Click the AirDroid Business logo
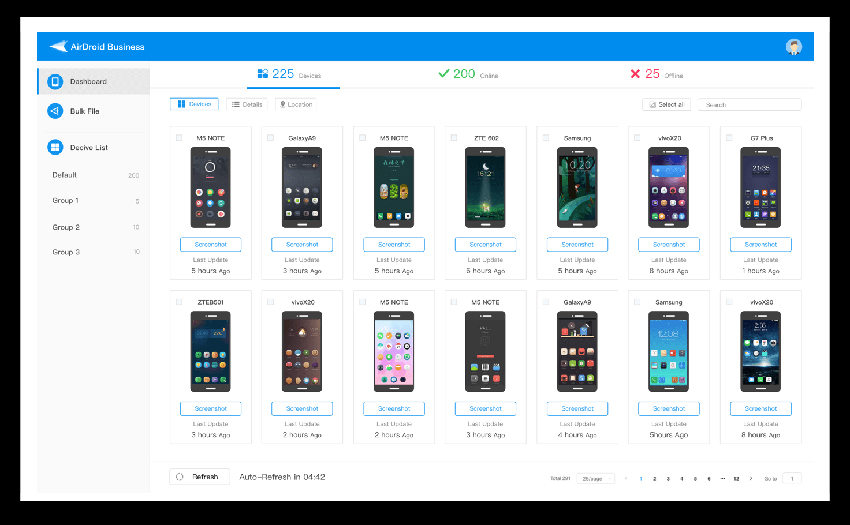The height and width of the screenshot is (525, 850). point(98,47)
